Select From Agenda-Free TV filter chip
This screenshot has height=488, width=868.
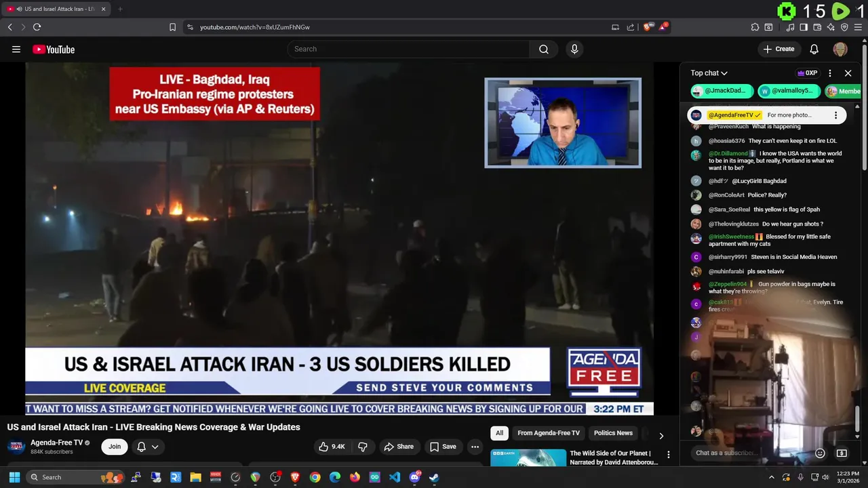(549, 433)
